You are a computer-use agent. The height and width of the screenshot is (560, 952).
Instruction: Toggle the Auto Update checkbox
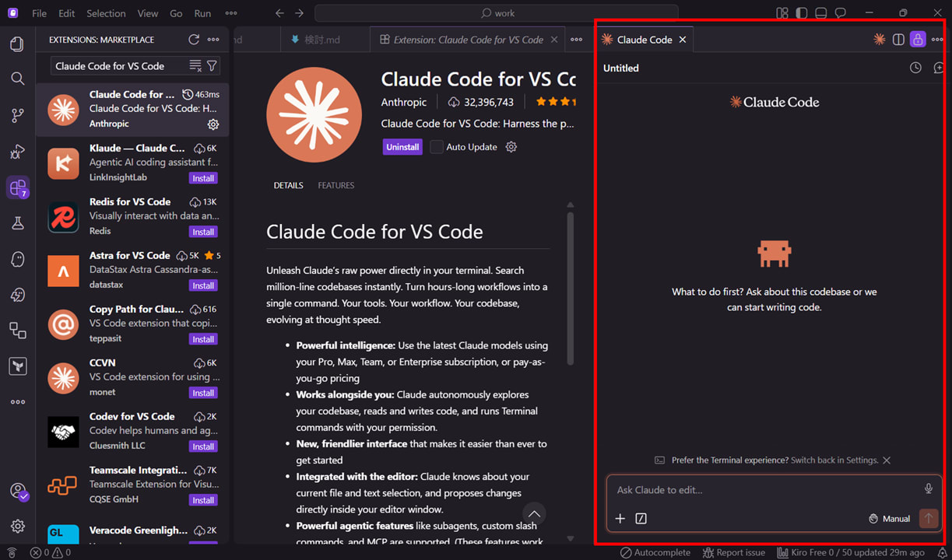pos(437,147)
